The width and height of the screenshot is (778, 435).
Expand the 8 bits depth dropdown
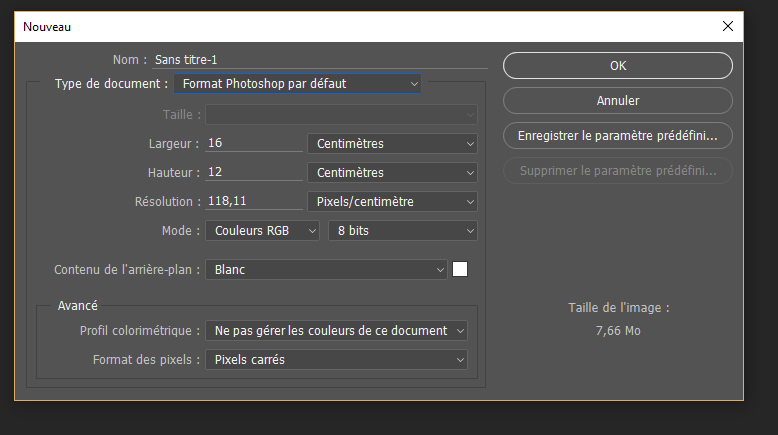402,231
